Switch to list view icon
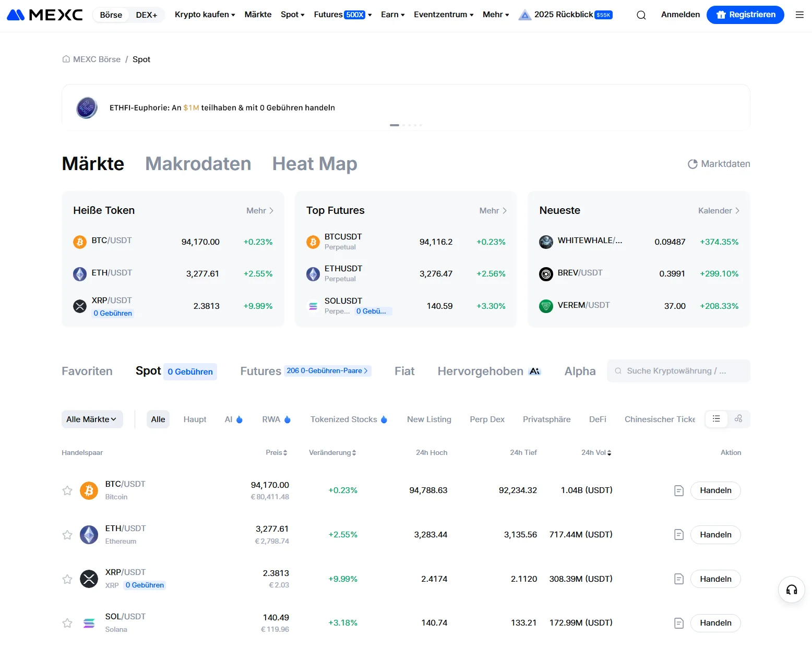 click(717, 419)
